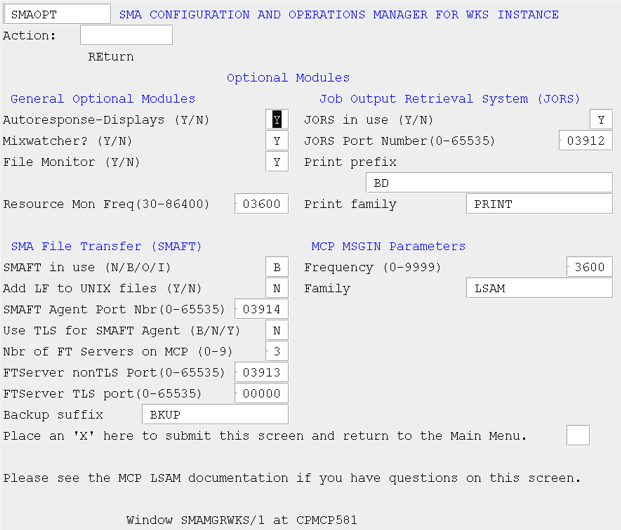
Task: Click 'Use TLS for SMAFT Agent (B/N/Y)' label
Action: [122, 330]
